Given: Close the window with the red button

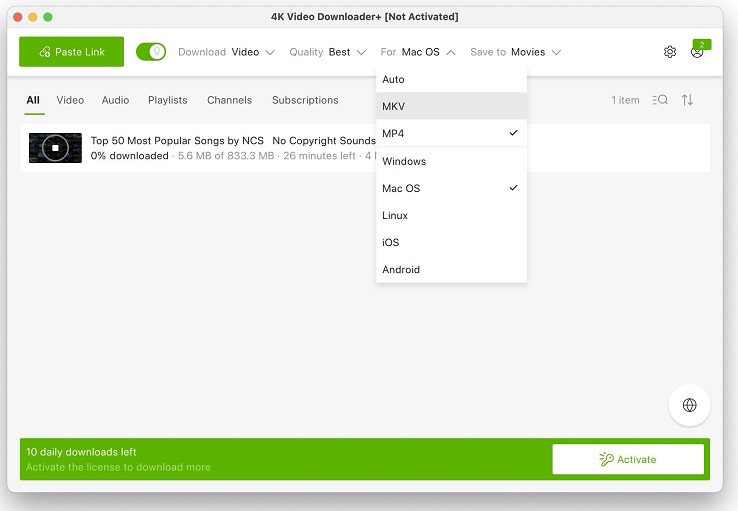Looking at the screenshot, I should (18, 17).
